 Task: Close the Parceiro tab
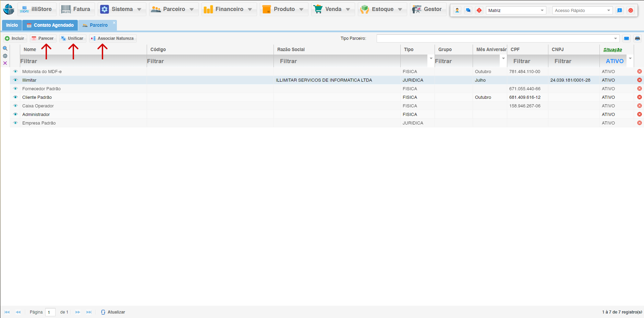[x=114, y=23]
